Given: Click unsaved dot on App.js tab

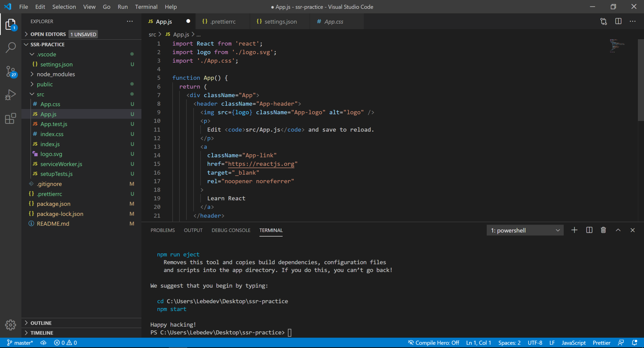Looking at the screenshot, I should pos(188,21).
